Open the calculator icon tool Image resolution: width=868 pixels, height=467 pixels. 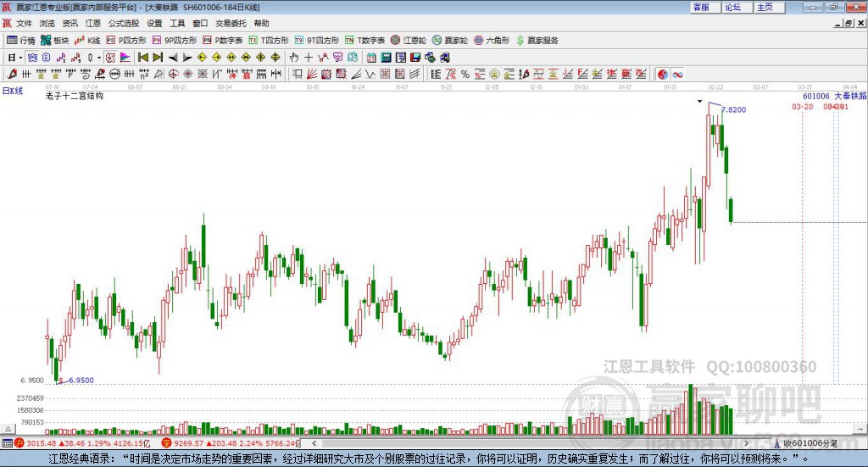(x=386, y=58)
